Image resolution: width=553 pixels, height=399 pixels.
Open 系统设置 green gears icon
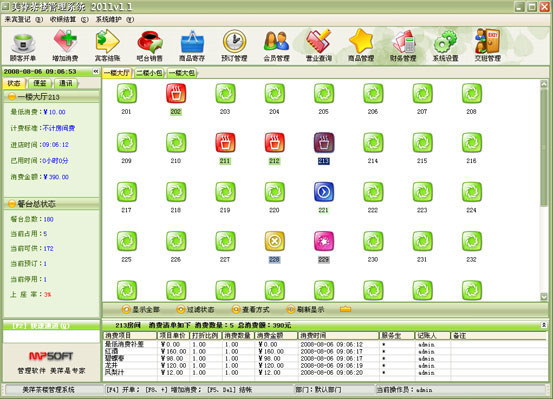tap(445, 42)
